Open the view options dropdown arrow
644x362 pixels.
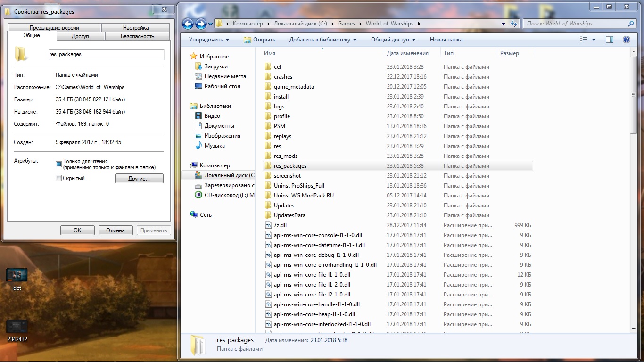point(594,40)
